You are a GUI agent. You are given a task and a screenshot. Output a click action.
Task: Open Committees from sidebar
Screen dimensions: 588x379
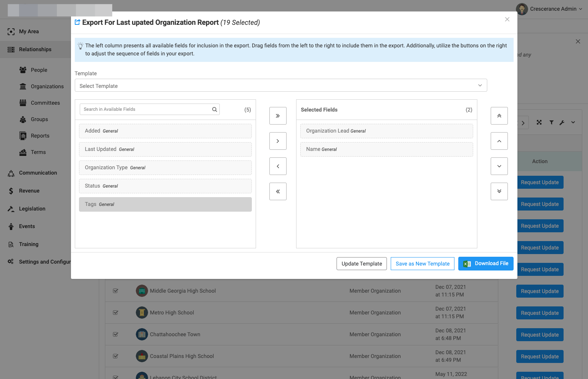click(45, 103)
